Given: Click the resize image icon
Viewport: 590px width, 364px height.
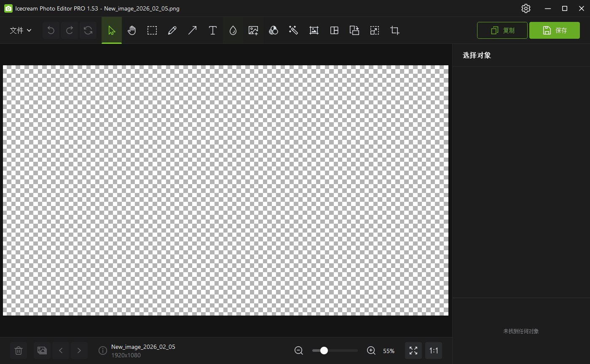Looking at the screenshot, I should [x=375, y=30].
